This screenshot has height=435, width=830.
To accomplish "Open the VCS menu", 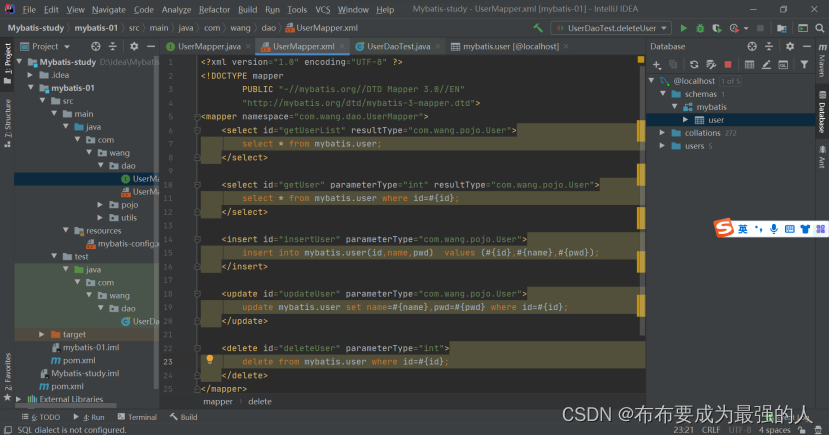I will tap(323, 10).
